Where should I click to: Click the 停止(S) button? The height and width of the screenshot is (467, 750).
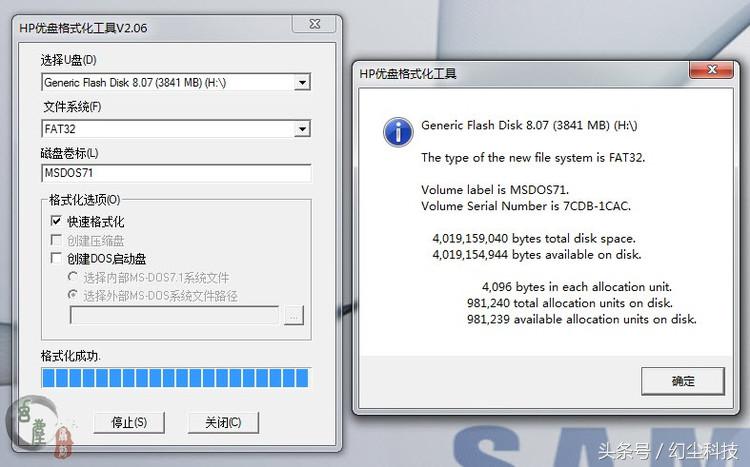(x=129, y=423)
